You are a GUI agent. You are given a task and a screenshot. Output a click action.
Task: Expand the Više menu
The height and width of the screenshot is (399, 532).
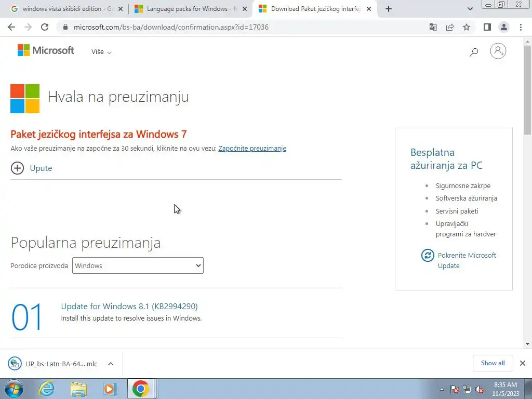click(x=101, y=52)
